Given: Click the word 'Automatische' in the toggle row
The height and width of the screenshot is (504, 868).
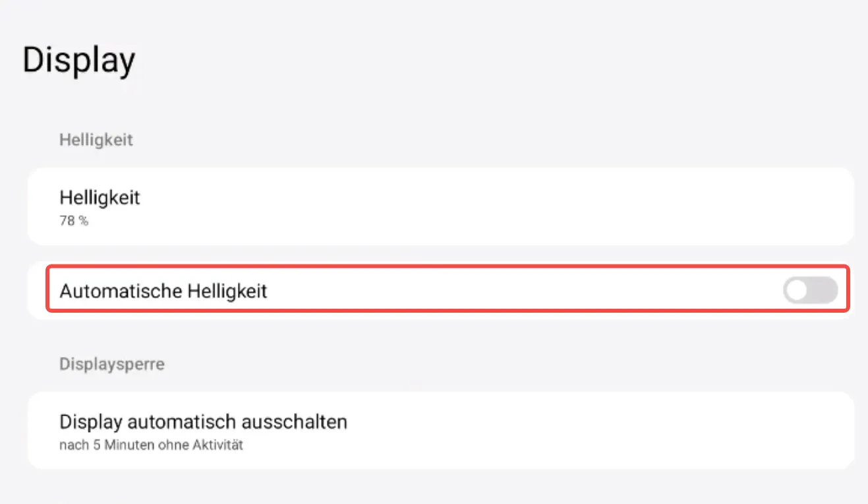Looking at the screenshot, I should 121,291.
